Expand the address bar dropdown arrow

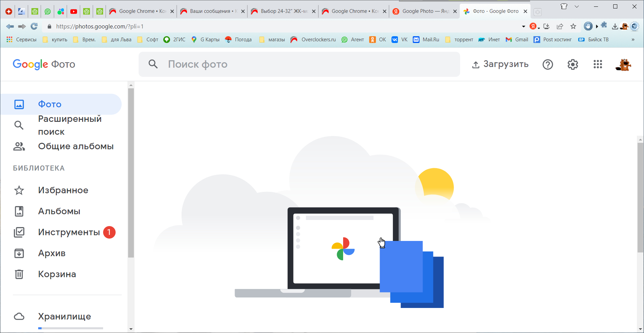pyautogui.click(x=524, y=26)
